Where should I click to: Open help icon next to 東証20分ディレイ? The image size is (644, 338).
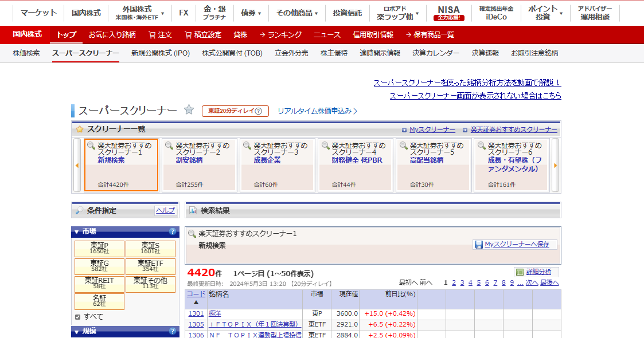click(x=258, y=111)
